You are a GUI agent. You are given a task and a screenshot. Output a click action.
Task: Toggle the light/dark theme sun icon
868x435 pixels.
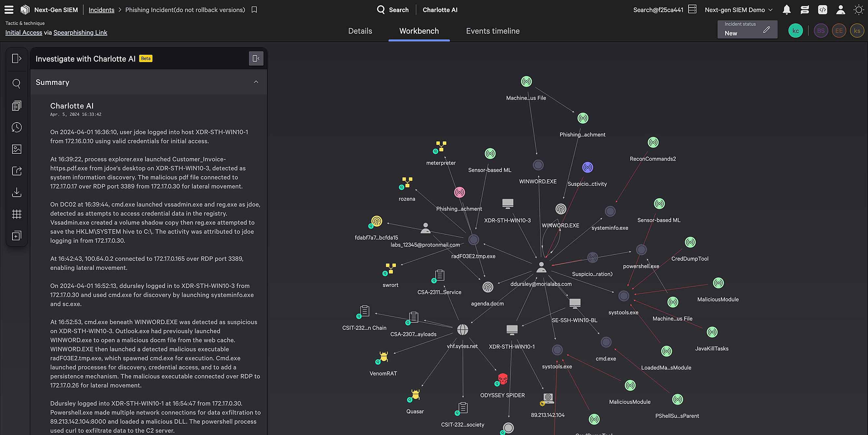pyautogui.click(x=859, y=10)
